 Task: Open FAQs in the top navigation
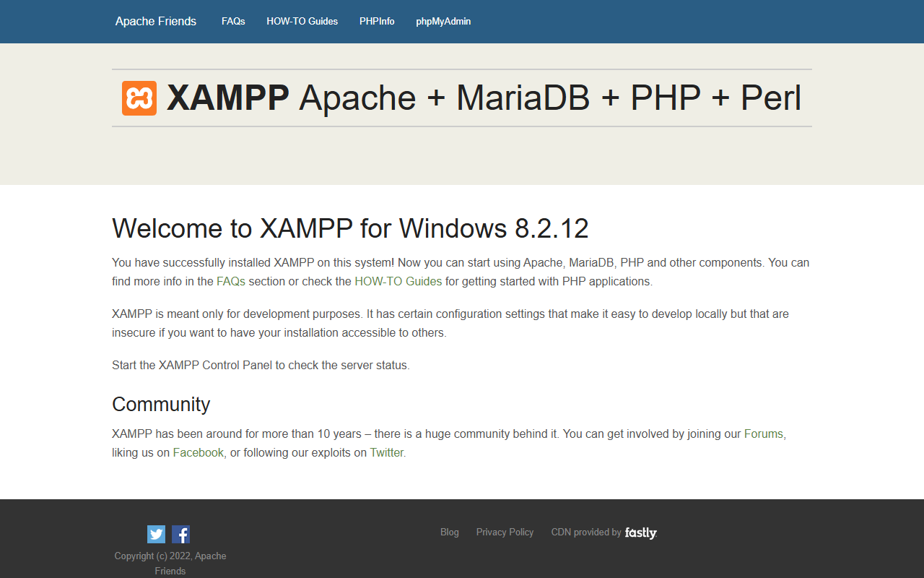[x=233, y=22]
